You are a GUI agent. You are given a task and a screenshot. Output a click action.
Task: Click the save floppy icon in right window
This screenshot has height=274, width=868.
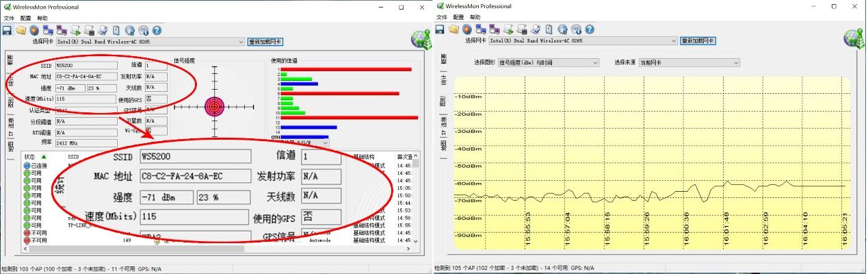(x=440, y=29)
